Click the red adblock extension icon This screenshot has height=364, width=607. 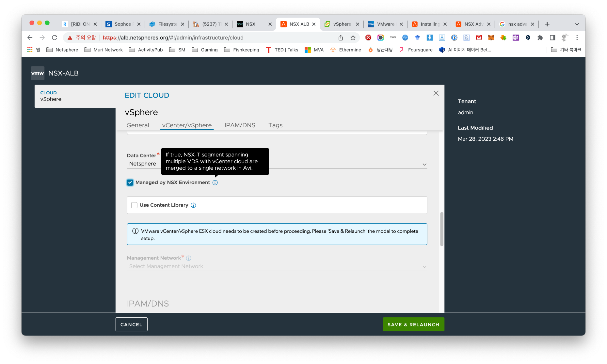368,38
